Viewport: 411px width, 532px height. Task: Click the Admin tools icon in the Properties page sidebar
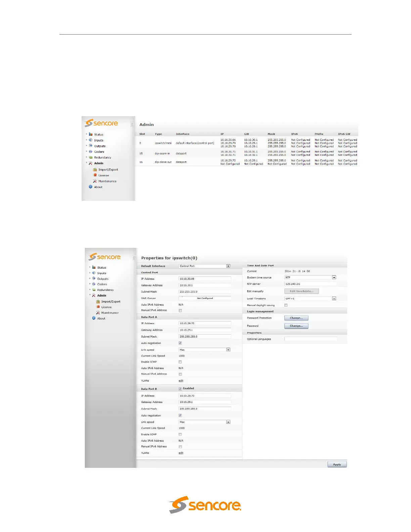click(x=94, y=295)
